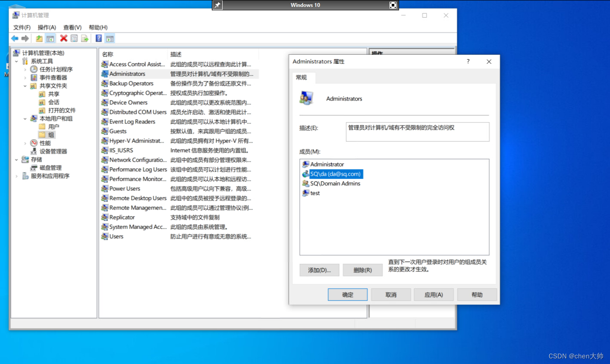The height and width of the screenshot is (364, 610).
Task: Collapse the 存储 tree node
Action: click(16, 160)
